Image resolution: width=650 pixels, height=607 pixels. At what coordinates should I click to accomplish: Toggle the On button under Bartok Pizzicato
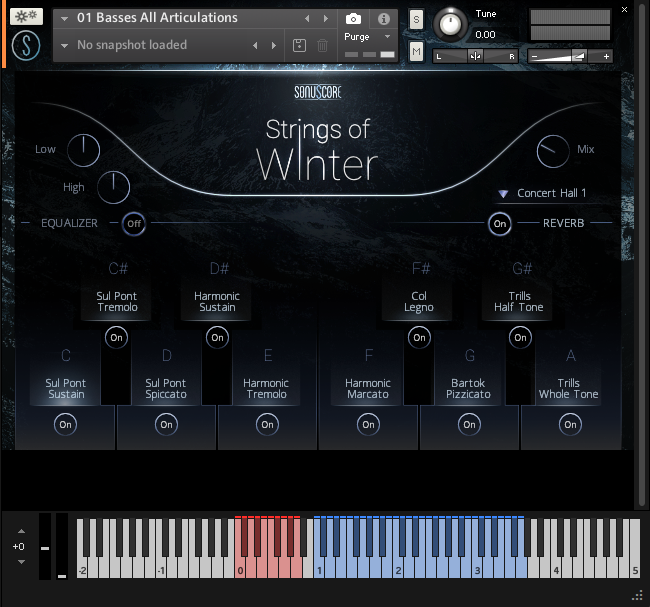click(x=469, y=425)
